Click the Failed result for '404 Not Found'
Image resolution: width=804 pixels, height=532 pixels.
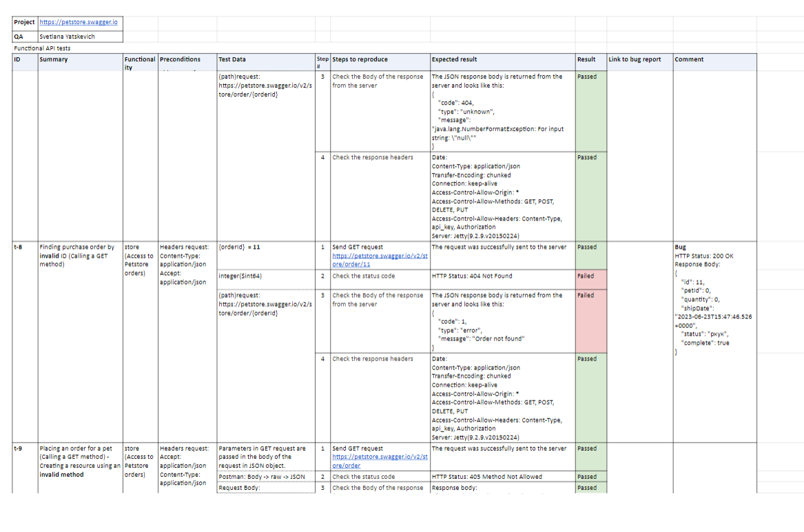[590, 276]
